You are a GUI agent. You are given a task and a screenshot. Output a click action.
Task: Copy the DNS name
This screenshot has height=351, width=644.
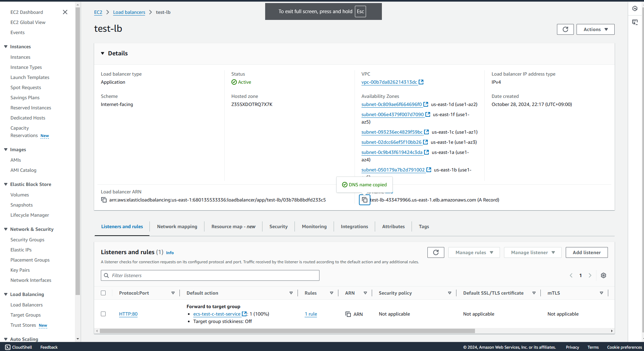(x=365, y=200)
